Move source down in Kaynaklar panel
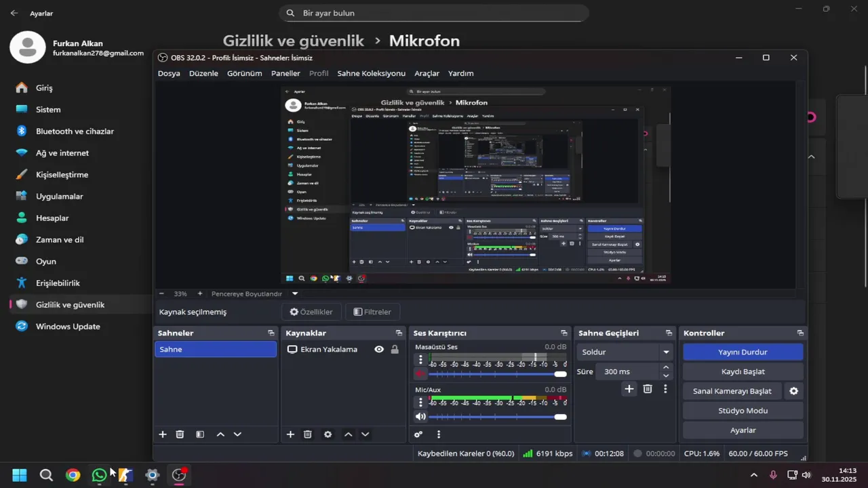868x488 pixels. [x=365, y=434]
